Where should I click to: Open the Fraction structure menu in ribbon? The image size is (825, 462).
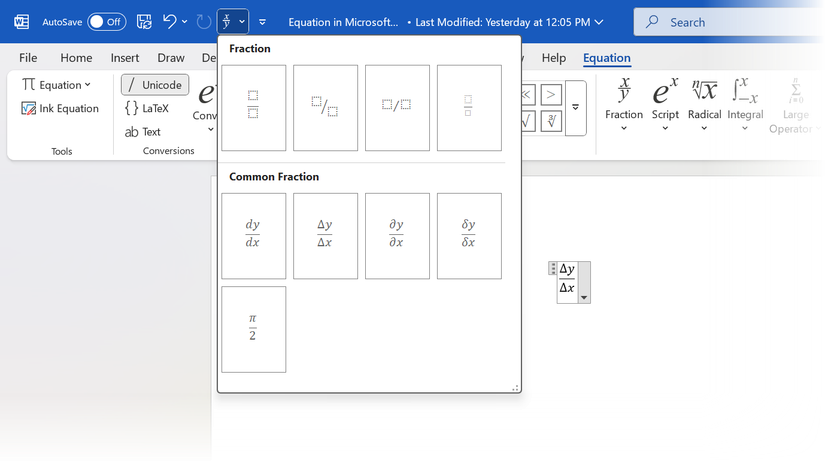624,104
